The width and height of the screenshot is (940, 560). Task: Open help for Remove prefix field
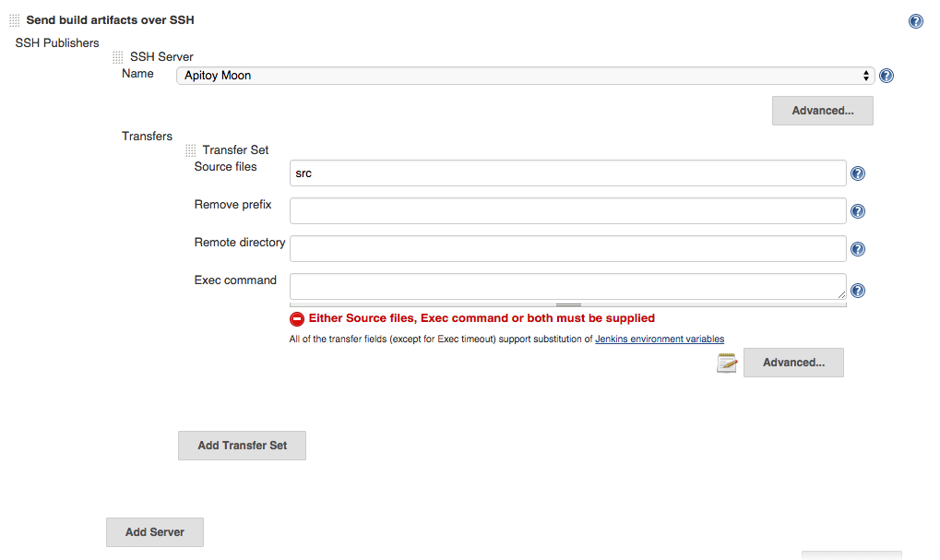[858, 211]
